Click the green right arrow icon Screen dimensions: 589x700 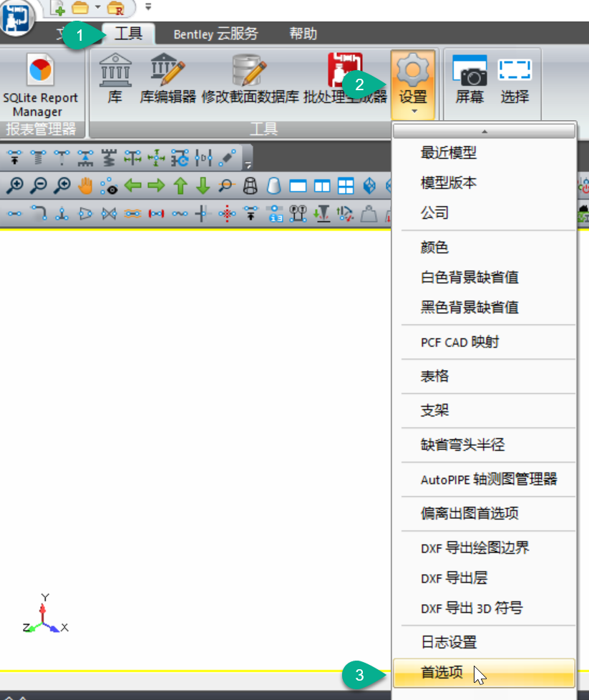coord(156,185)
